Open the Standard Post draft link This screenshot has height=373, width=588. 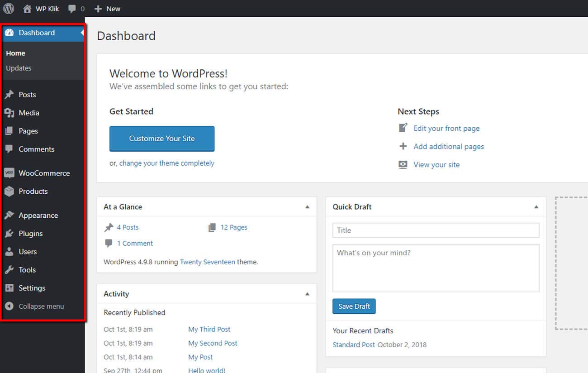[354, 344]
